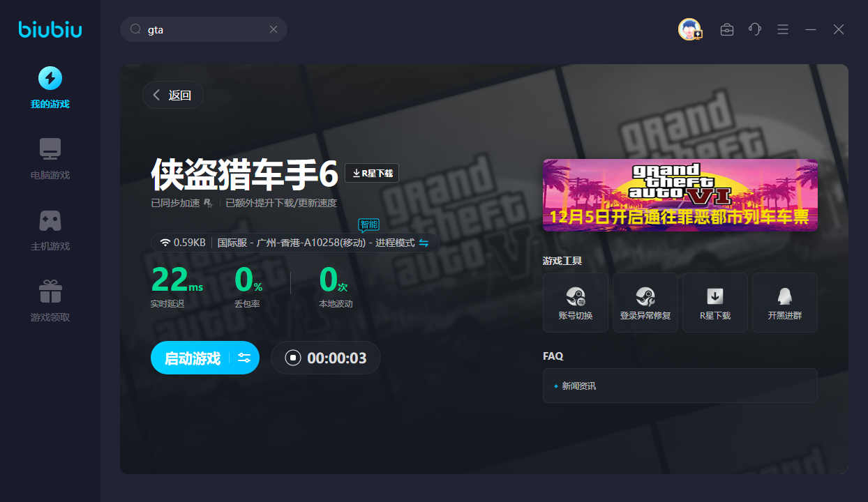This screenshot has height=502, width=868.
Task: Go back with 返回 button
Action: pos(172,96)
